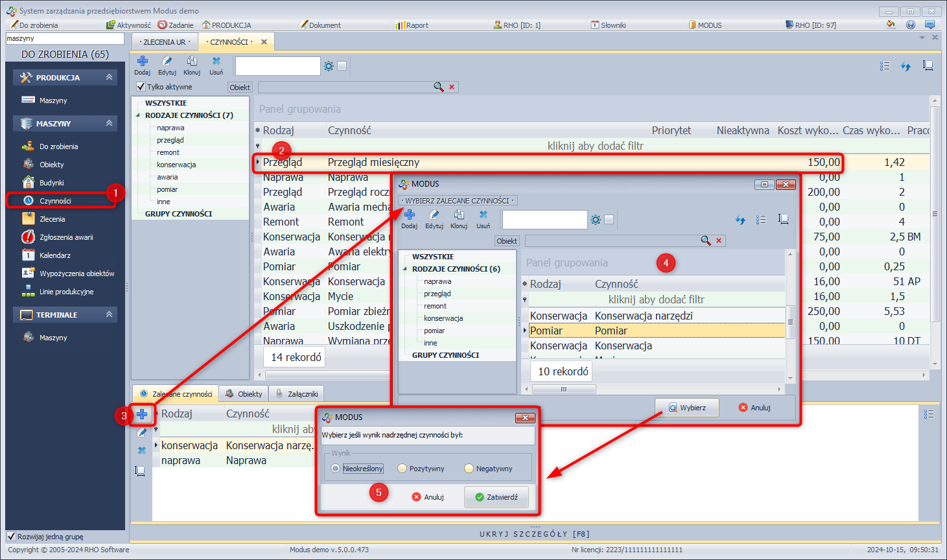The image size is (947, 560).
Task: Click the horizontal scrollbar in MODUS grid
Action: 564,390
